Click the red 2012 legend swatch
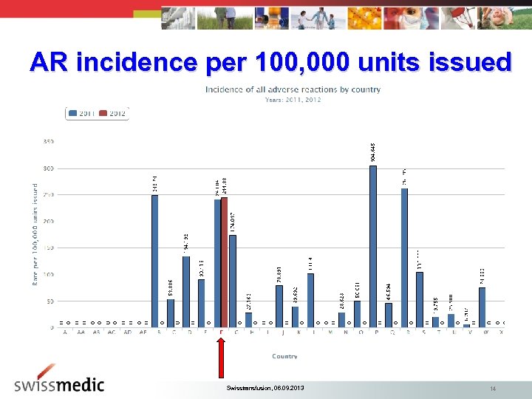The width and height of the screenshot is (532, 399). pos(103,113)
